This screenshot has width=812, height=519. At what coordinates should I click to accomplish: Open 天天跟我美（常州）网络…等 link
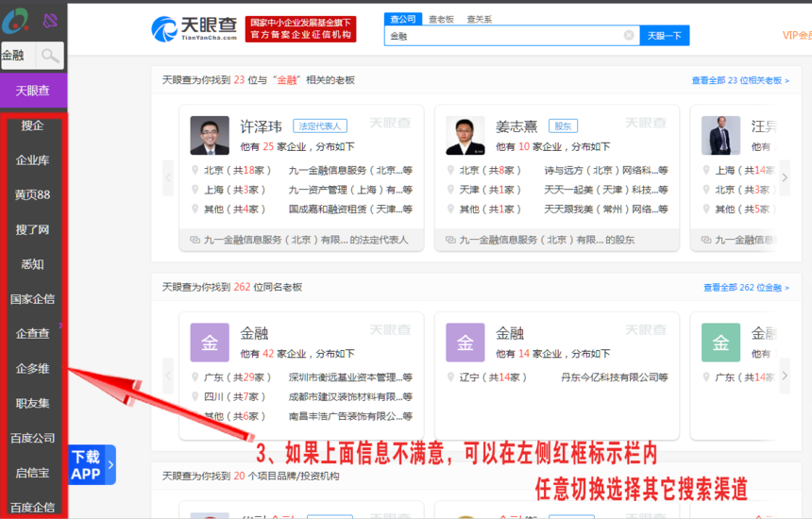(x=606, y=209)
